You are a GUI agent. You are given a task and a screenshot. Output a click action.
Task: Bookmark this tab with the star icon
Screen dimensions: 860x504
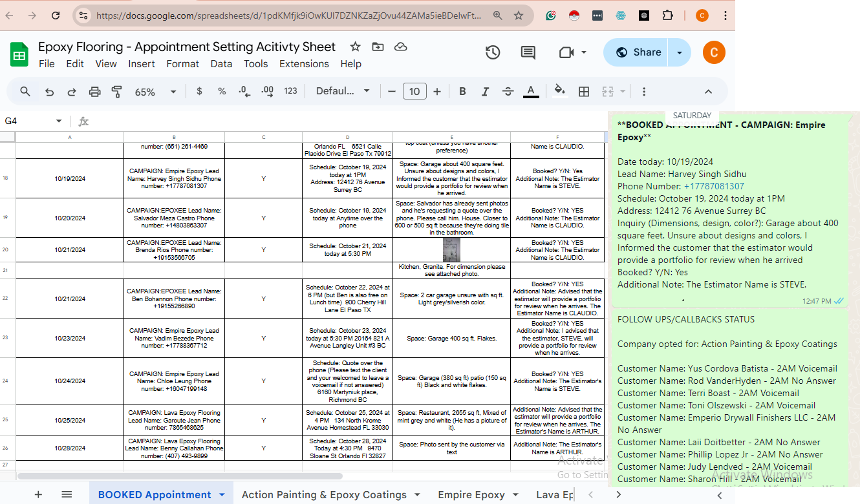point(519,16)
